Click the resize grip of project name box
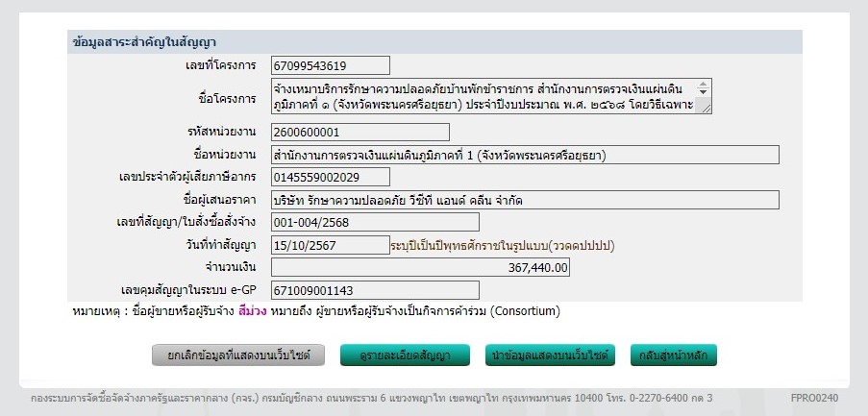Viewport: 868px width, 416px height. [x=707, y=110]
